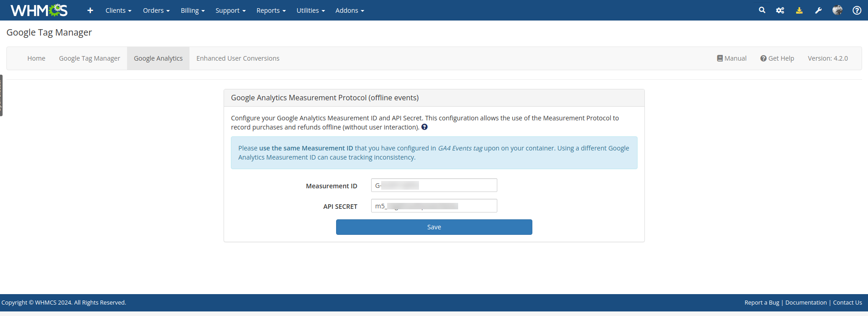This screenshot has width=868, height=316.
Task: Click the yellow download update icon
Action: (799, 10)
